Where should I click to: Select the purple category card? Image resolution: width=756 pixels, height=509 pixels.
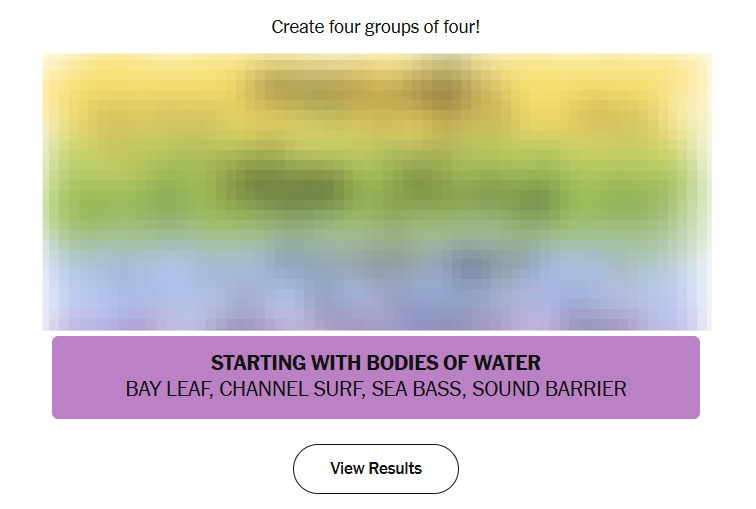tap(376, 377)
